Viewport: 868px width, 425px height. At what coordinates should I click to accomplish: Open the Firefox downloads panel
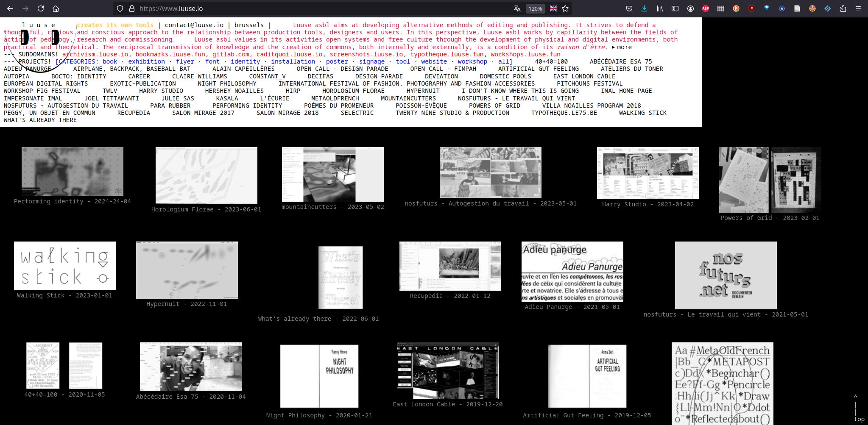click(644, 8)
